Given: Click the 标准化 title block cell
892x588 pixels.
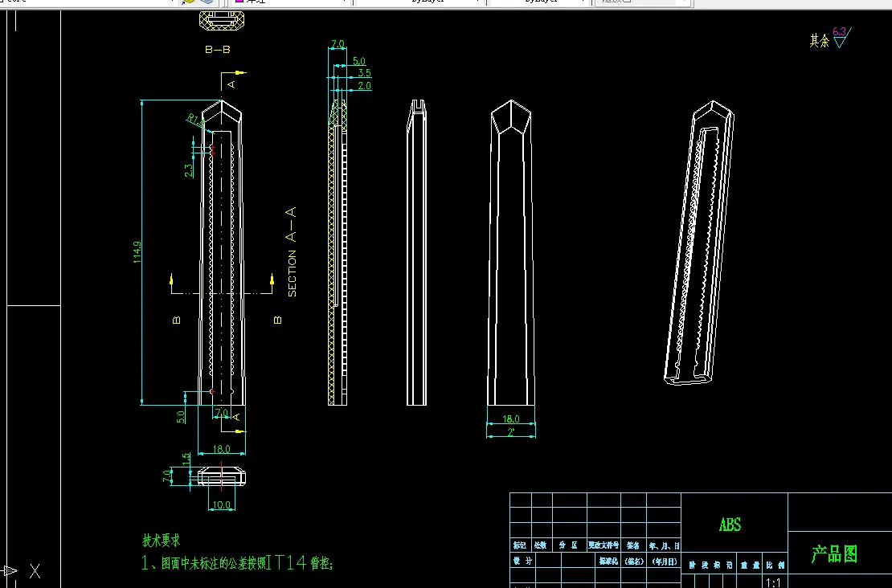Looking at the screenshot, I should coord(608,561).
